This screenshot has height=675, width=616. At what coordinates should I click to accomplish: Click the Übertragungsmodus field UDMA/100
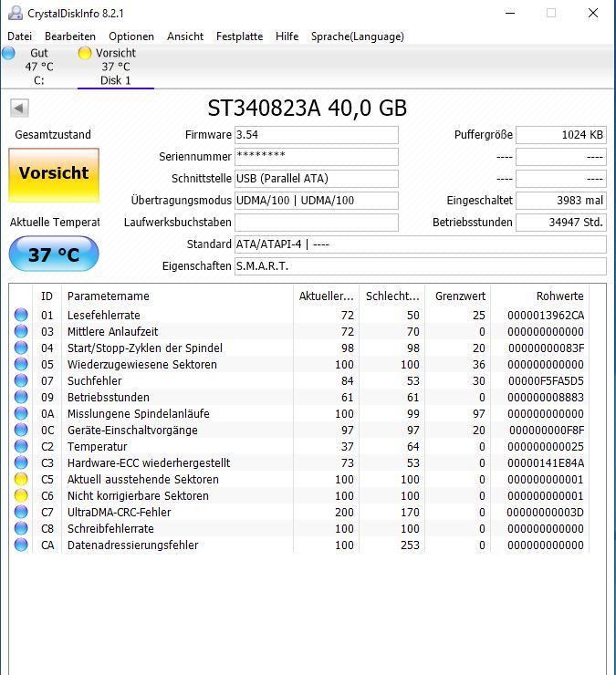317,201
